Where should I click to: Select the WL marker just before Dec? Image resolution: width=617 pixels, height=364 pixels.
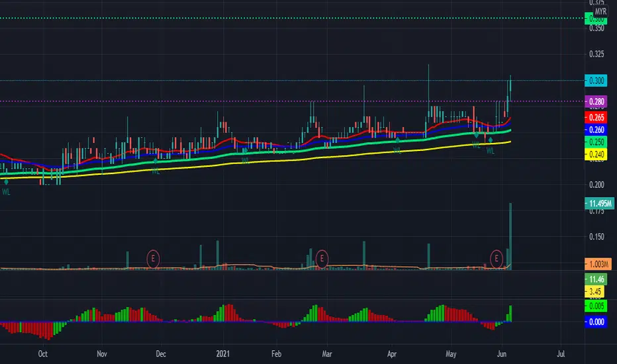point(156,161)
